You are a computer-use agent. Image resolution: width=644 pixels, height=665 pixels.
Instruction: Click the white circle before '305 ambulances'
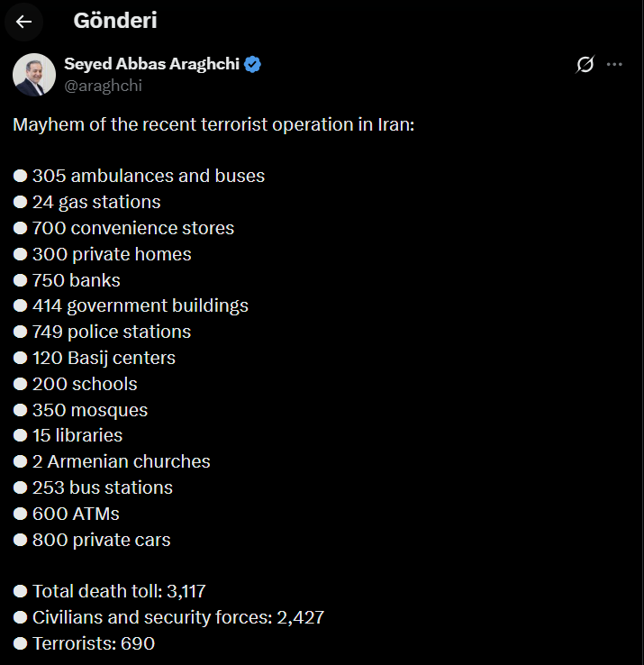click(20, 177)
